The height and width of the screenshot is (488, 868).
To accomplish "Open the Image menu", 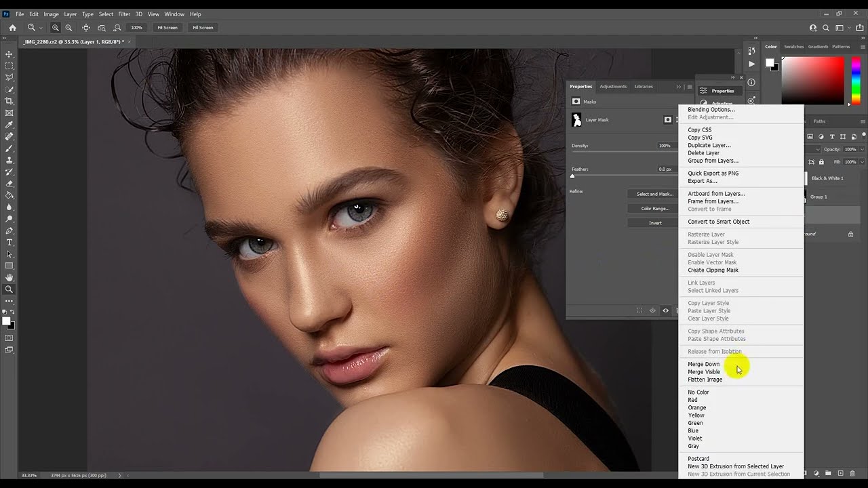I will coord(52,14).
